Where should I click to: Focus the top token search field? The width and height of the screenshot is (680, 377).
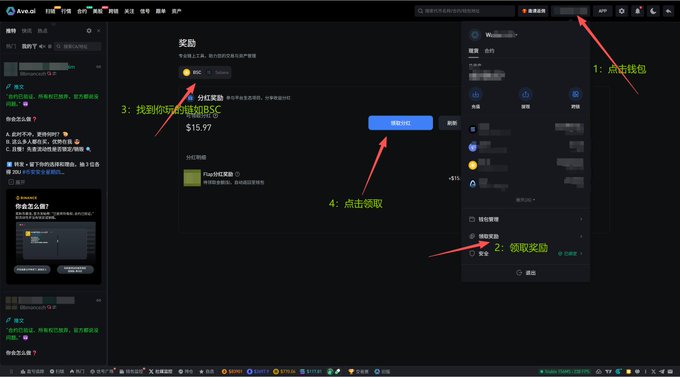coord(464,11)
